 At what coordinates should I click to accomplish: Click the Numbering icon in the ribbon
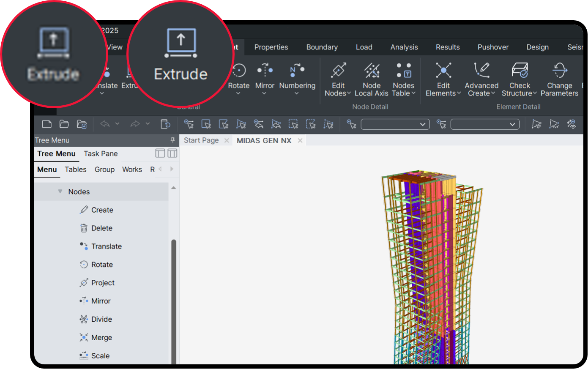[x=297, y=70]
